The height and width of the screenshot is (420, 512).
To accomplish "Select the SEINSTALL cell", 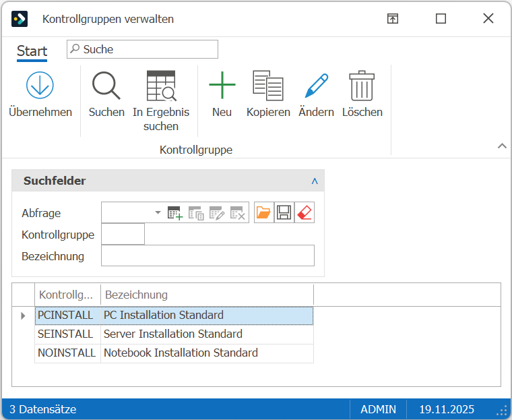I will click(67, 334).
